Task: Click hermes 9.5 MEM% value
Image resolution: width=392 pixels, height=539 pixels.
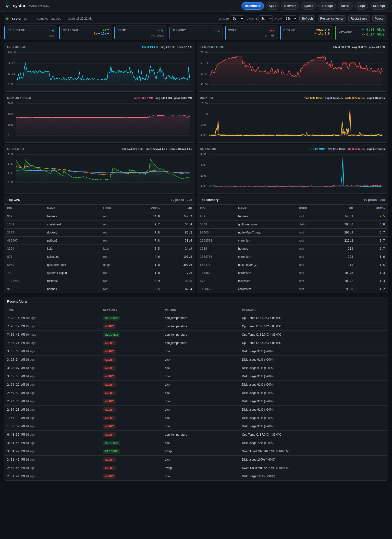Action: (x=382, y=216)
